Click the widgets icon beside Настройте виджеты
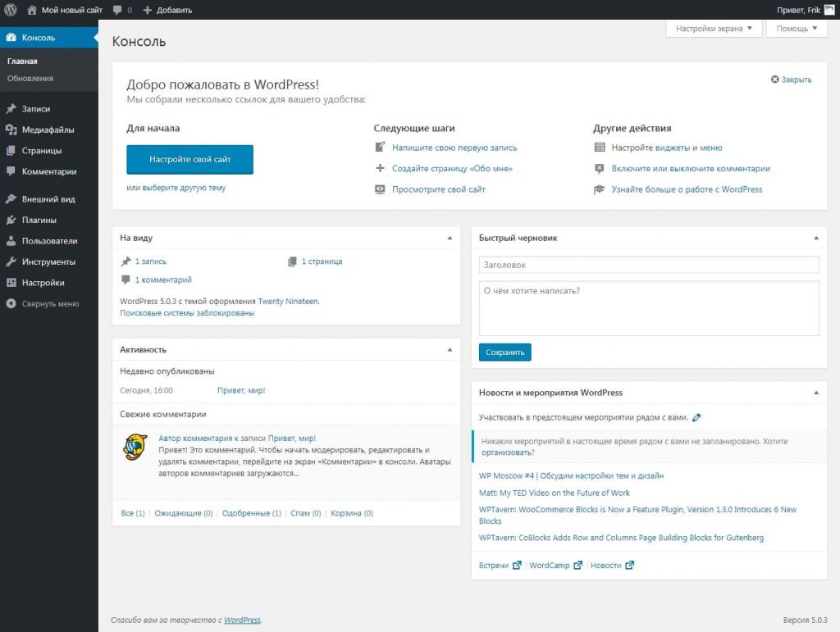Viewport: 840px width, 632px height. (600, 148)
